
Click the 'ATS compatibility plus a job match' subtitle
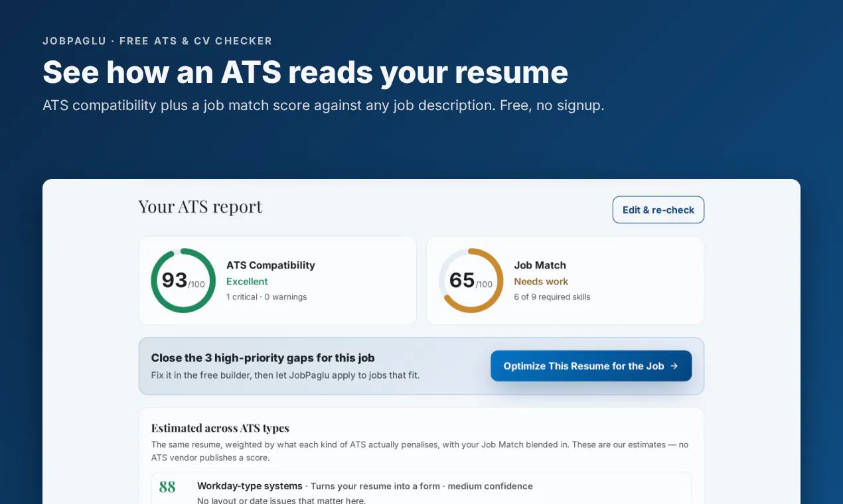click(x=323, y=105)
